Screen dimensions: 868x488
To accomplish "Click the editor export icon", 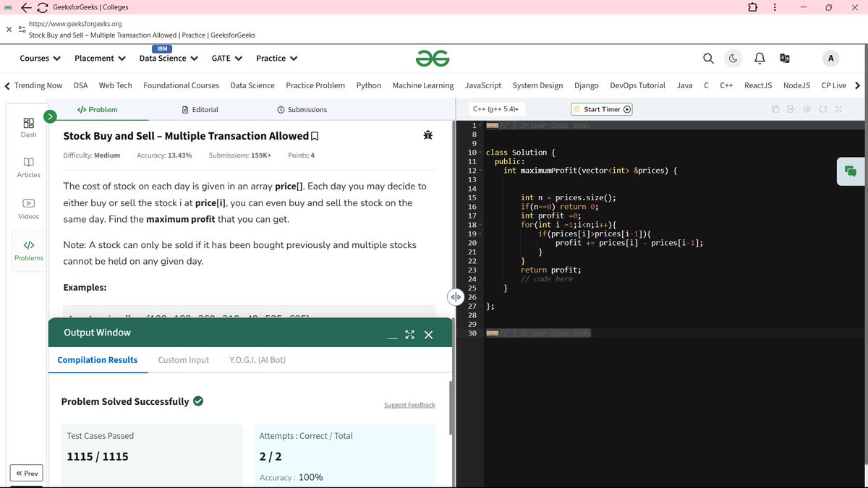I will (791, 109).
